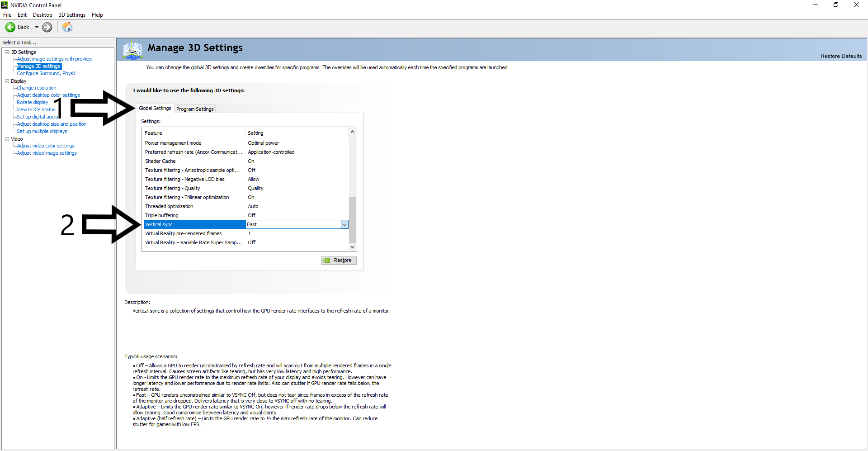The height and width of the screenshot is (451, 868).
Task: Open the Desktop menu
Action: (x=42, y=15)
